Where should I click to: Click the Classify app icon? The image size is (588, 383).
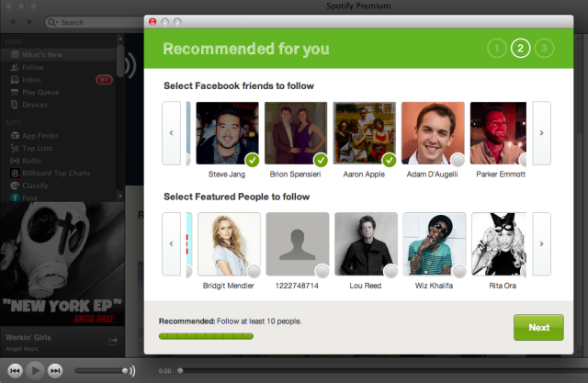point(15,186)
